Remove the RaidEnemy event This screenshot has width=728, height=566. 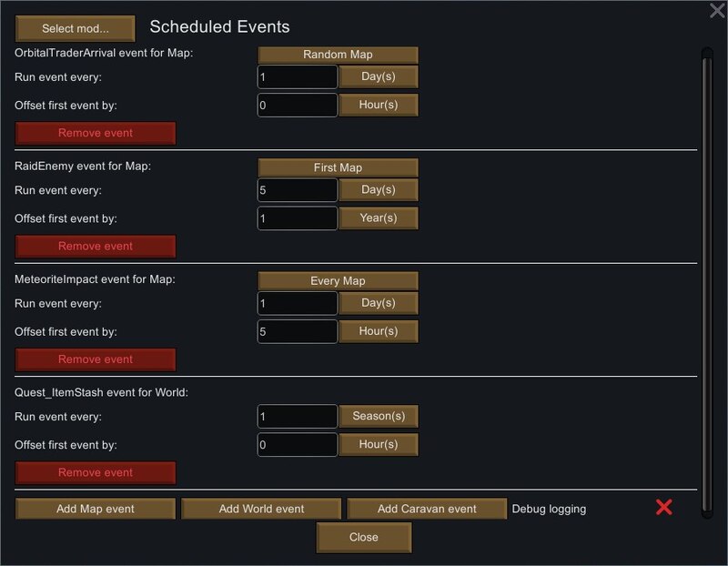point(96,246)
